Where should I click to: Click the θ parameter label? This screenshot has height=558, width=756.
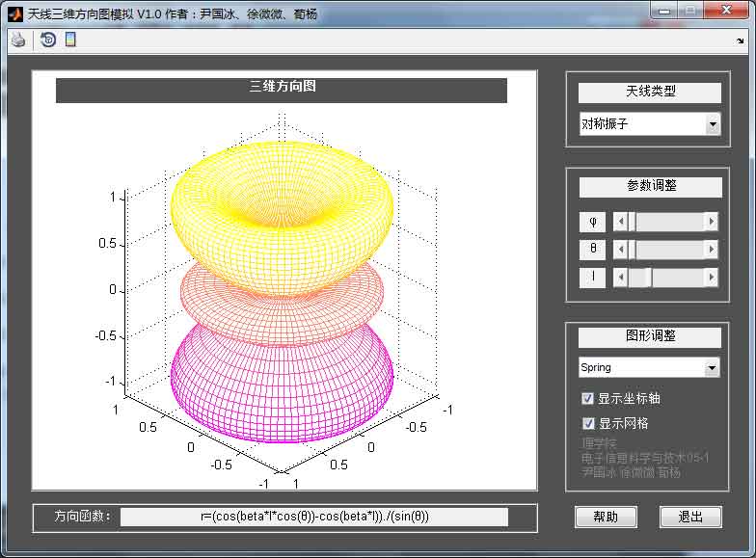[592, 250]
